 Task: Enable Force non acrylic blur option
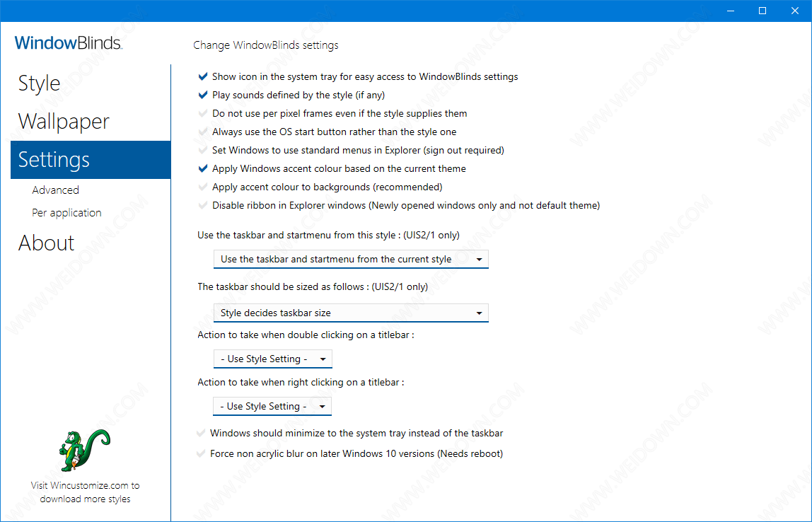pyautogui.click(x=202, y=453)
